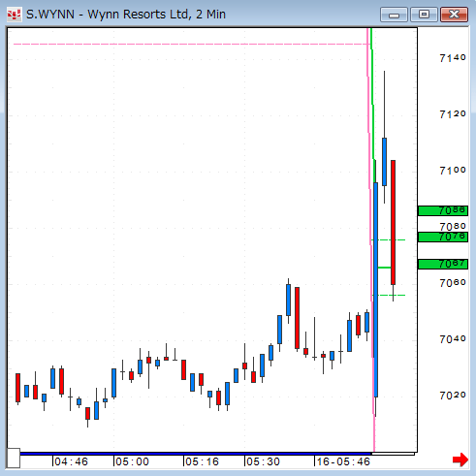Click the green 7067 price marker
This screenshot has width=476, height=476.
[x=443, y=264]
